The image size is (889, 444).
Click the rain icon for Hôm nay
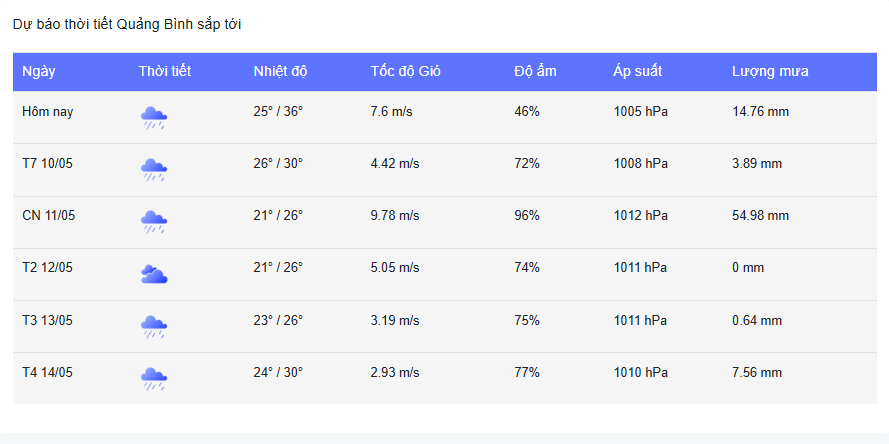coord(154,117)
